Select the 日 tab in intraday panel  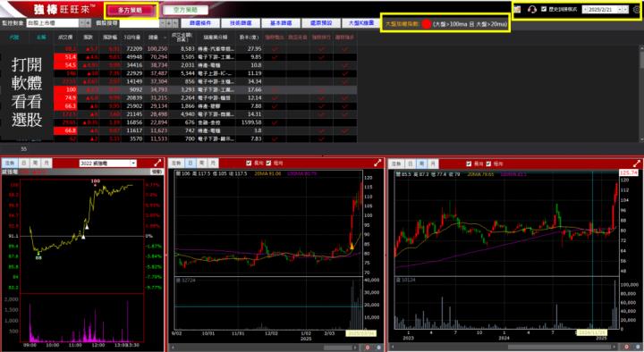click(x=24, y=163)
